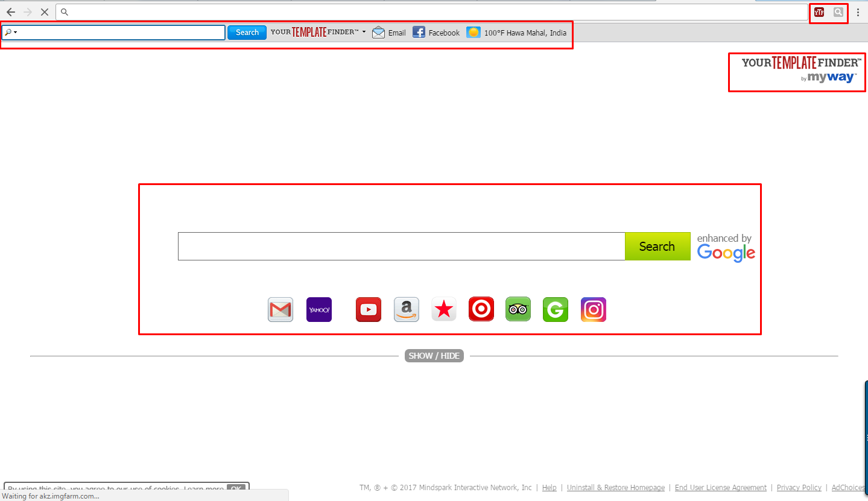Viewport: 868px width, 501px height.
Task: Click the OK cookie consent button
Action: coord(236,489)
